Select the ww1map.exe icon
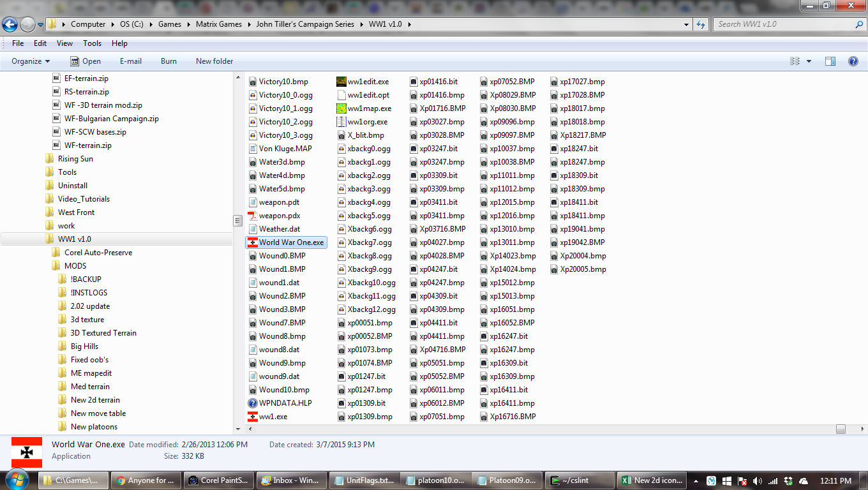868x490 pixels. pyautogui.click(x=341, y=108)
